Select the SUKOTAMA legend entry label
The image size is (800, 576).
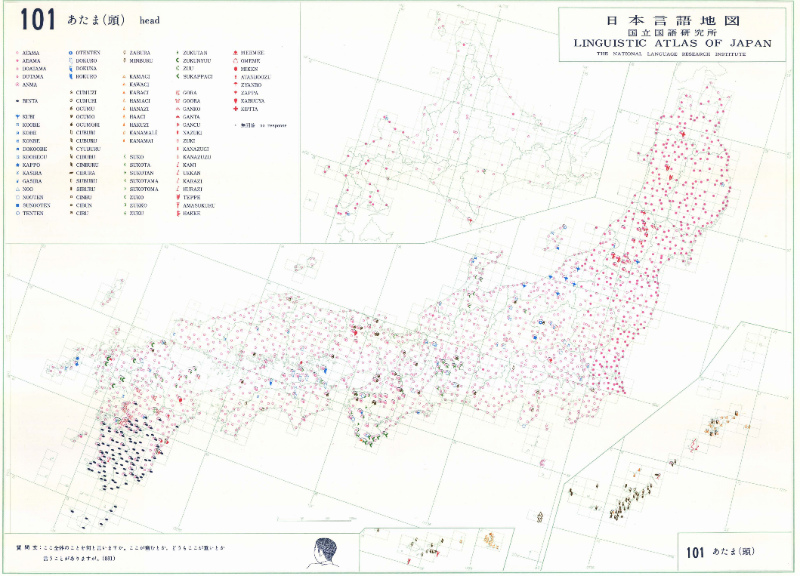click(x=143, y=180)
